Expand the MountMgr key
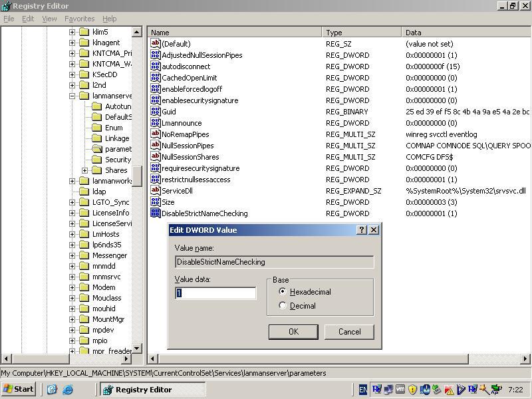The height and width of the screenshot is (399, 532). [72, 319]
